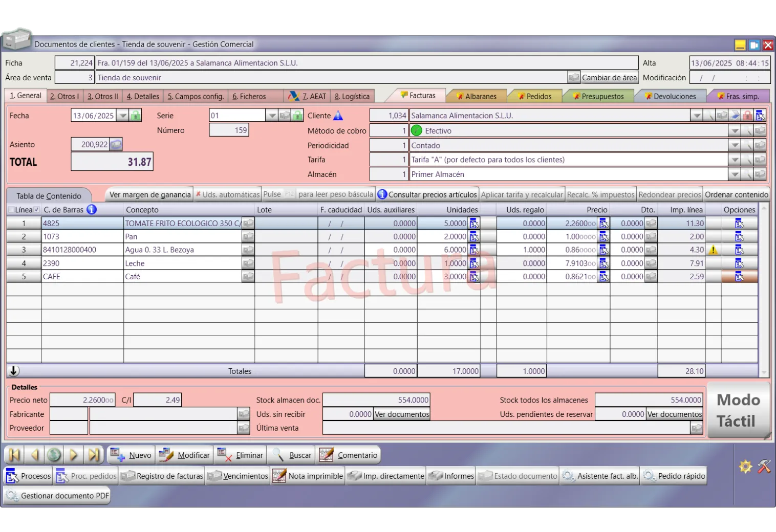776x532 pixels.
Task: Toggle Uds. automáticas option
Action: (x=227, y=195)
